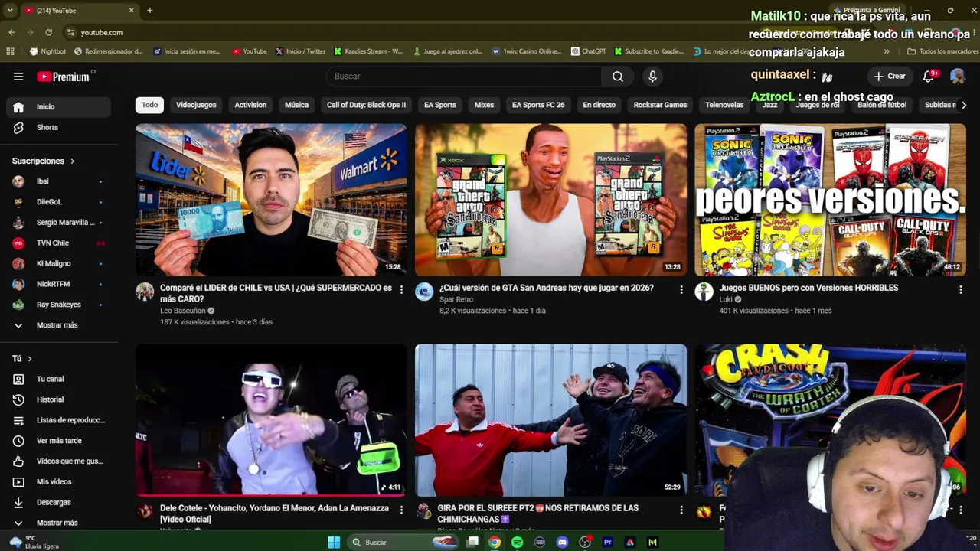Play the Lider vs Walmart video thumbnail

click(x=271, y=200)
